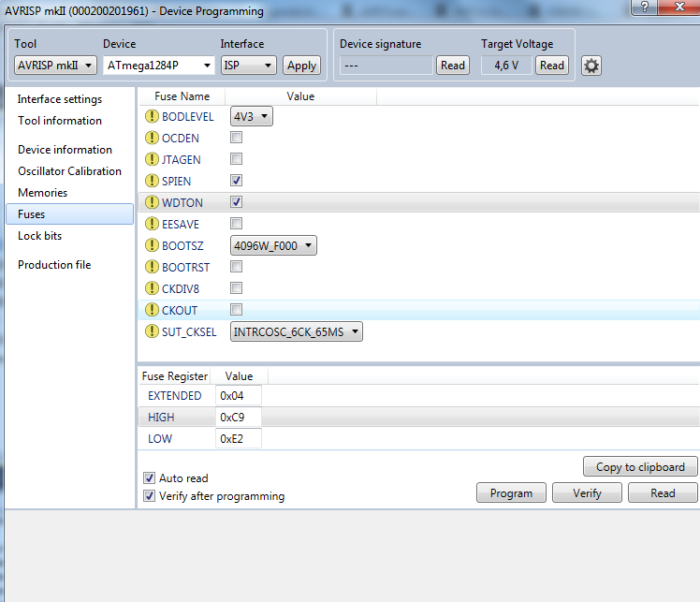Screen dimensions: 700x602
Task: Read the device signature
Action: pyautogui.click(x=453, y=66)
